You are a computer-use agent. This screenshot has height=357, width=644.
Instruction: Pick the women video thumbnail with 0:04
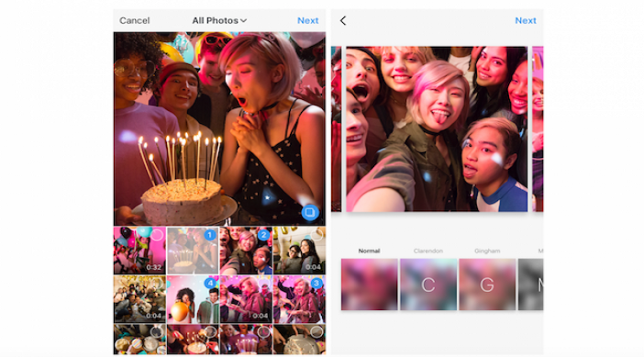point(299,251)
